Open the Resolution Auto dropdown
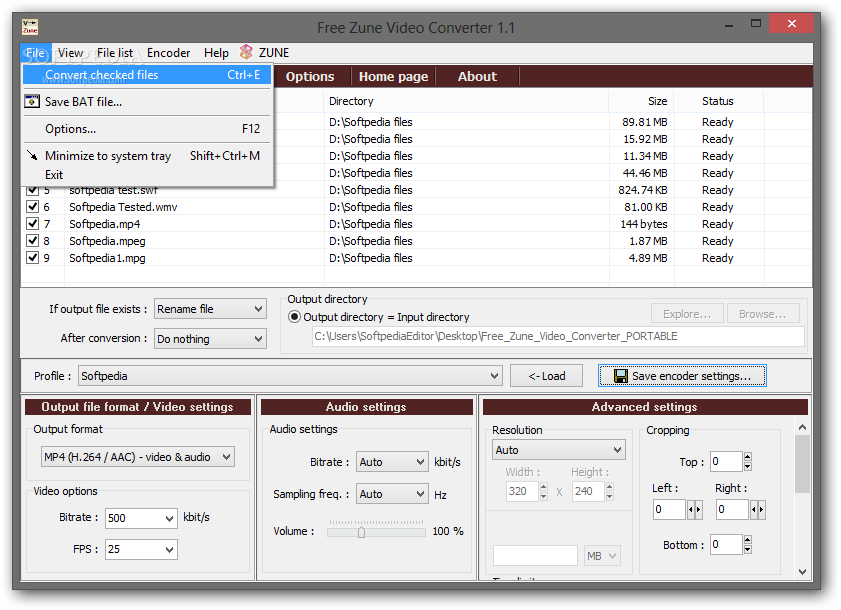This screenshot has height=610, width=841. click(x=558, y=450)
